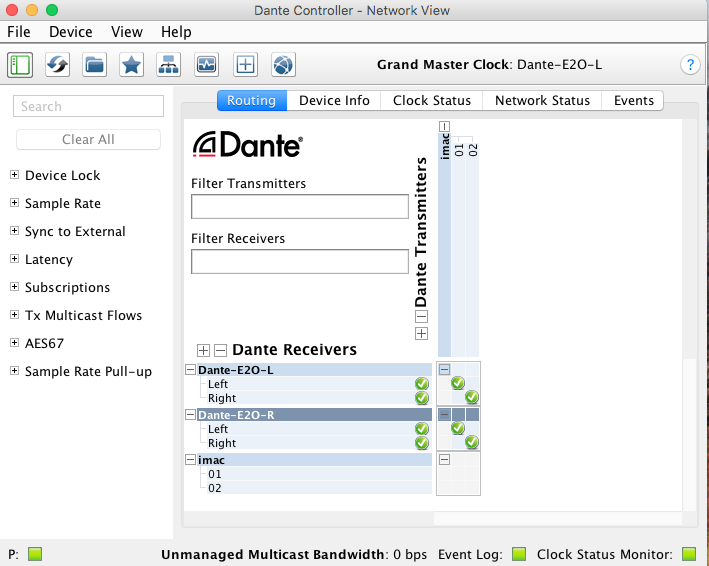
Task: Collapse the imac transmitter column
Action: 444,127
